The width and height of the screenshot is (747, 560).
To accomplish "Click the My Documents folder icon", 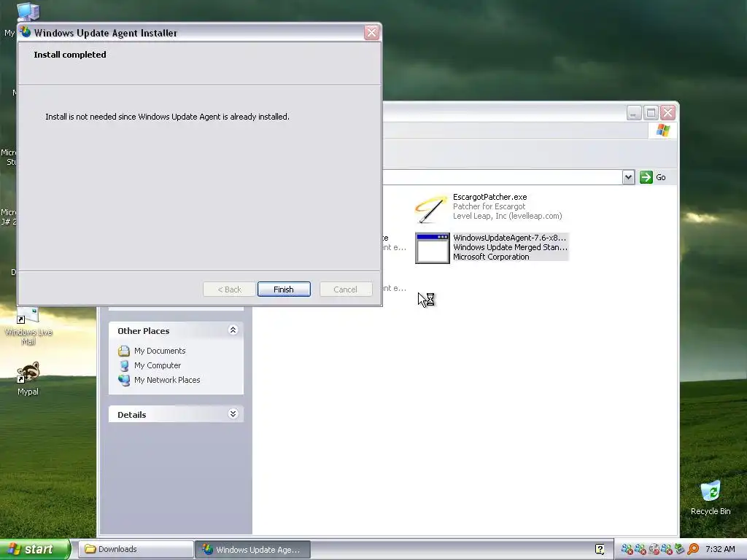I will [124, 351].
